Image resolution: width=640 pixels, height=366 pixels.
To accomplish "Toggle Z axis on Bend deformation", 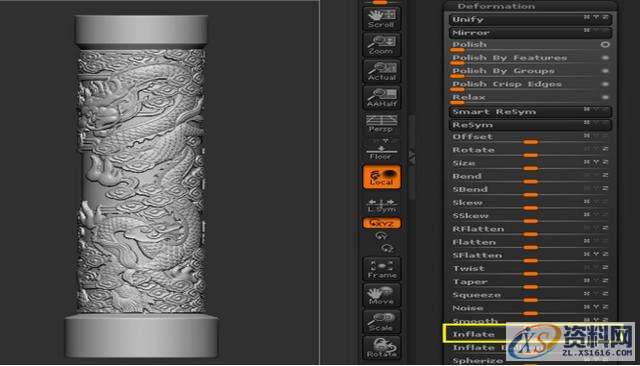I will coord(605,175).
